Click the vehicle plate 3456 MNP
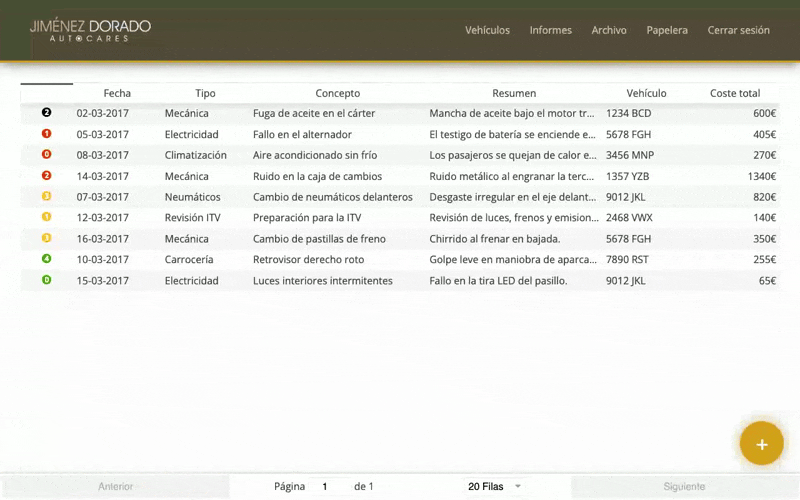Screen dimensions: 800x500 630,155
